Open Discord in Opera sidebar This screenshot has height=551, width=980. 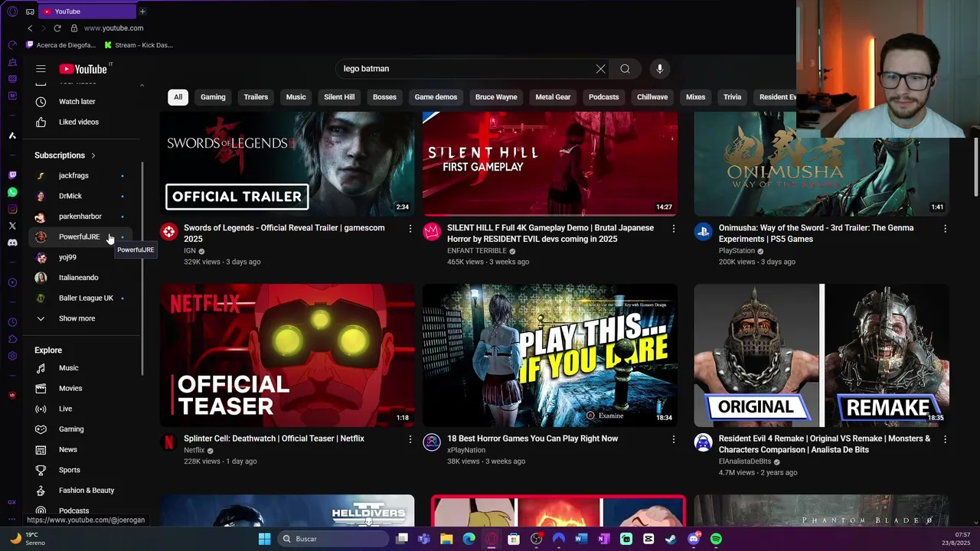pos(12,243)
